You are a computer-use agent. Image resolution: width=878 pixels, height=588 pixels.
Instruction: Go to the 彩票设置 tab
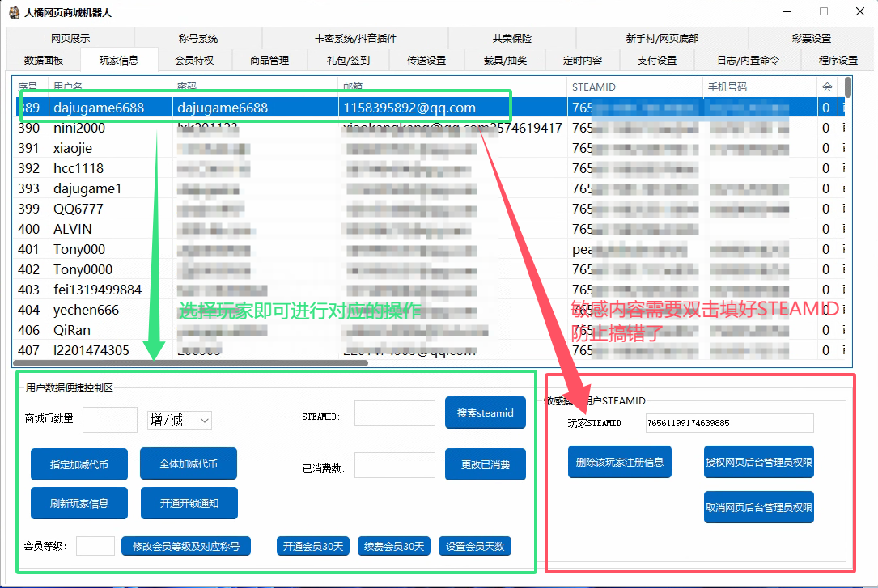coord(811,39)
